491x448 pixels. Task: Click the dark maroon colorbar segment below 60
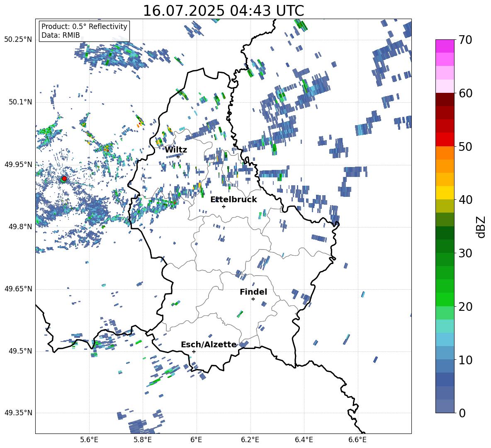click(445, 99)
